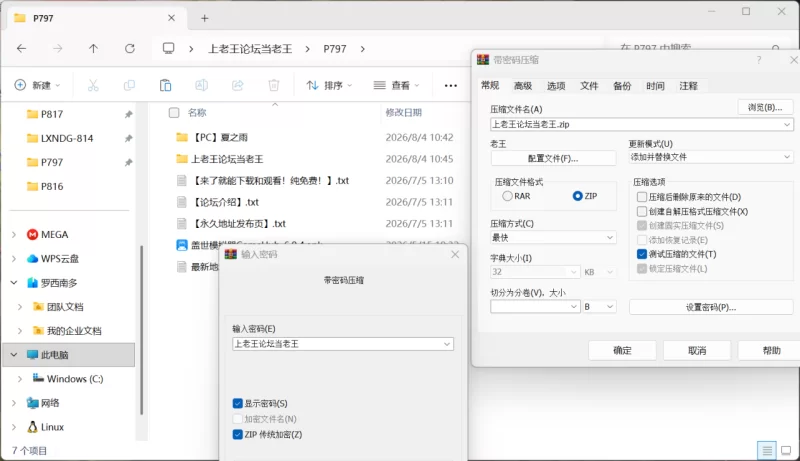Screen dimensions: 800x461
Task: Toggle 显示密码 checkbox
Action: click(237, 403)
